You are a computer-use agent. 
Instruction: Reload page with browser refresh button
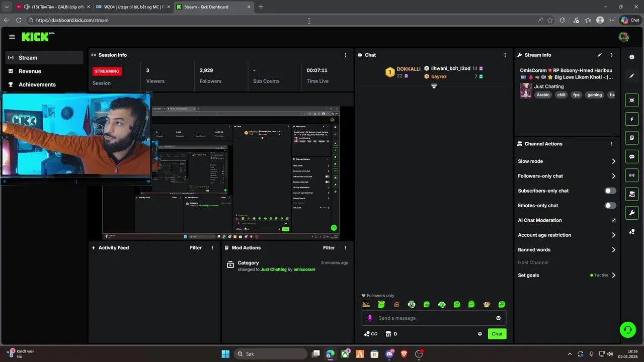coord(19,20)
